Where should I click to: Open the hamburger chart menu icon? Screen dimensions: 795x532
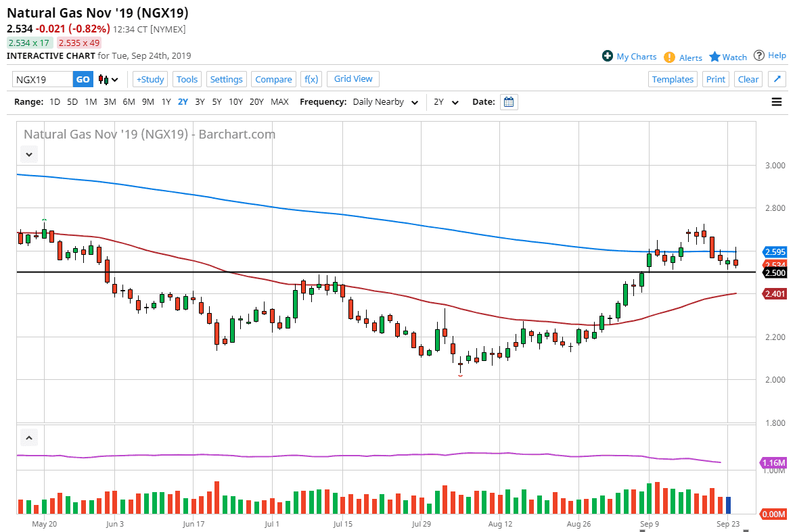776,102
